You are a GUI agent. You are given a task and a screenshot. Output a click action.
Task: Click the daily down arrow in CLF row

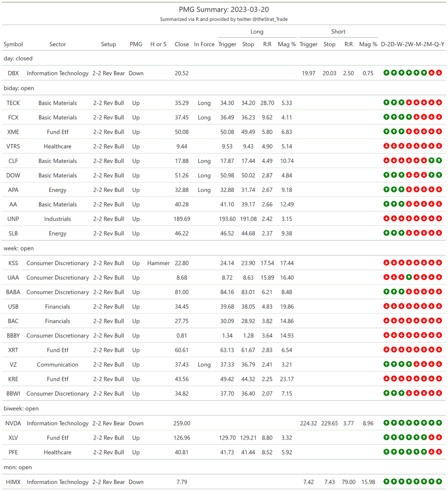pyautogui.click(x=386, y=161)
